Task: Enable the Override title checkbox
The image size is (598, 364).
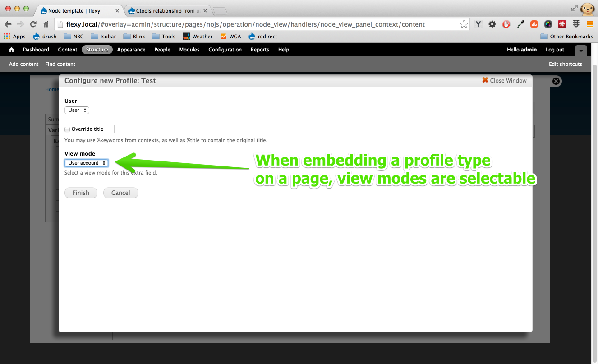Action: [x=67, y=129]
